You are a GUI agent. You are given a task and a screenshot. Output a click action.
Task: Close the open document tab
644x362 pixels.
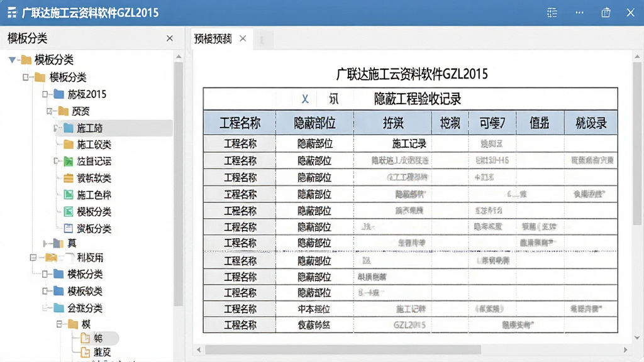(243, 38)
